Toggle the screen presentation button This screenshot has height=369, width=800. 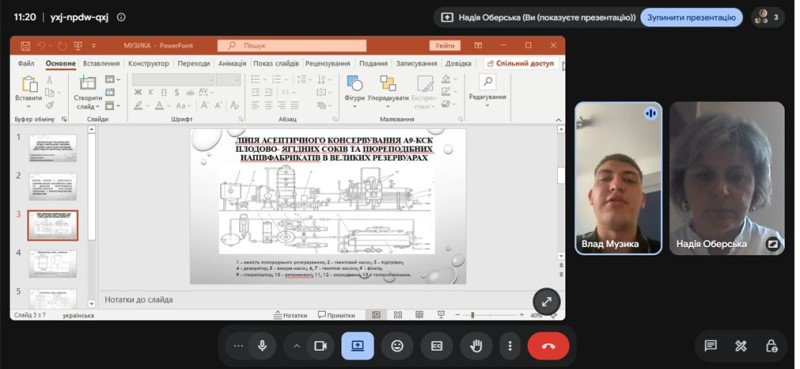point(357,346)
